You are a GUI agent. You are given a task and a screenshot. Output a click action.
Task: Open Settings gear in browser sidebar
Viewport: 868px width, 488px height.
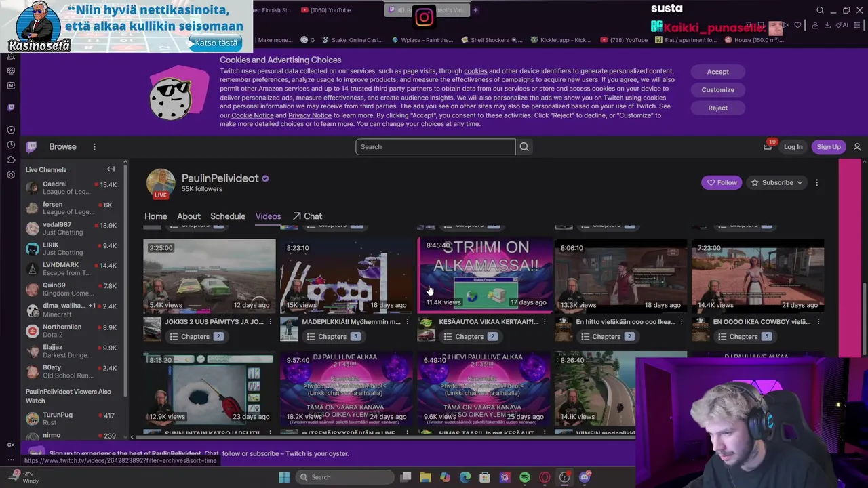pos(11,174)
